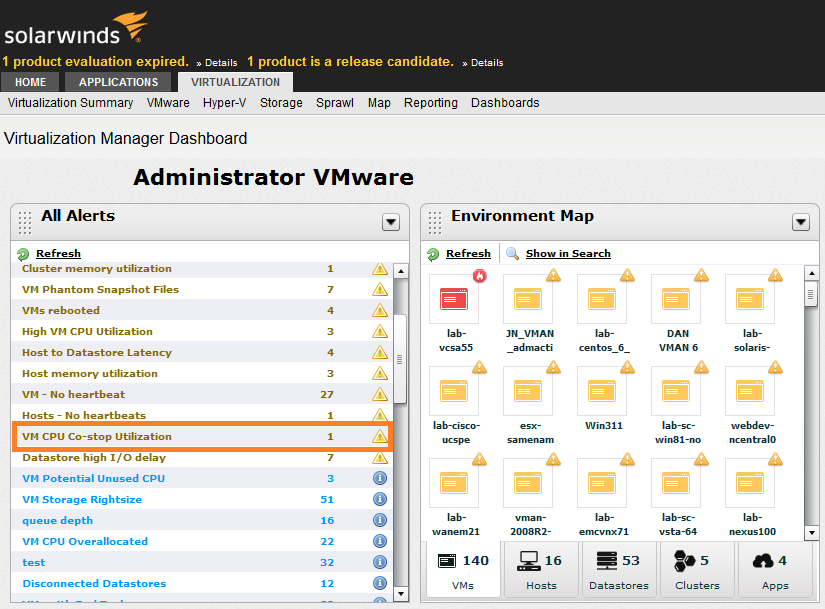Click warning icon for VM Phantom Snapshot Files
This screenshot has height=609, width=825.
pyautogui.click(x=380, y=289)
